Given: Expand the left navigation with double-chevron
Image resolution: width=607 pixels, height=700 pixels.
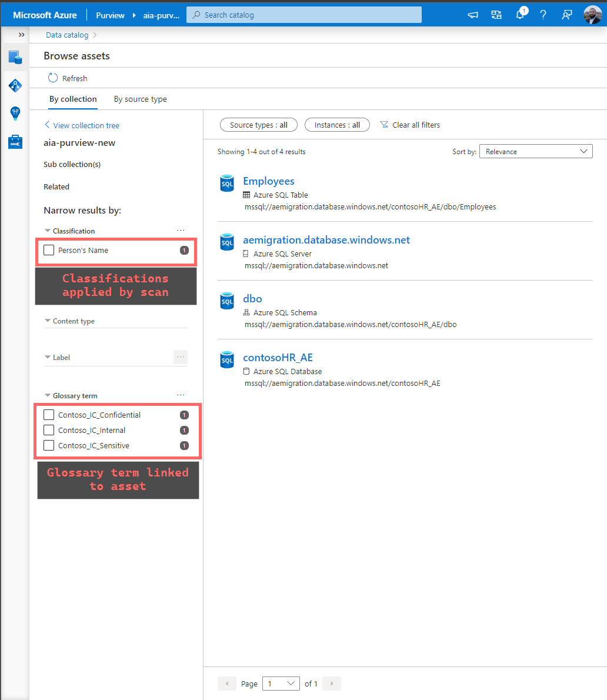Looking at the screenshot, I should (x=21, y=34).
